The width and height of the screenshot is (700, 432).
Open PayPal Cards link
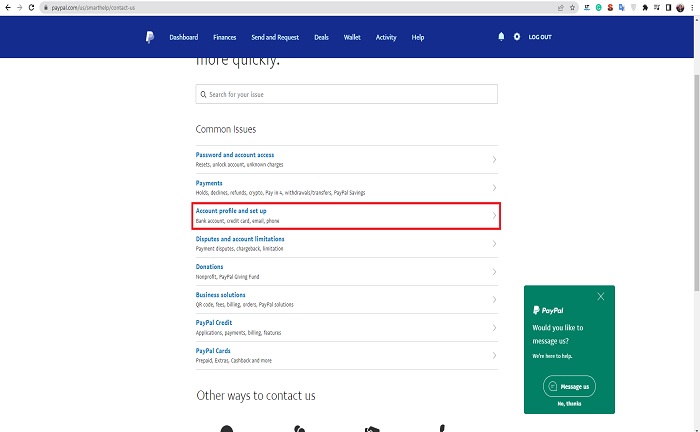(x=213, y=350)
